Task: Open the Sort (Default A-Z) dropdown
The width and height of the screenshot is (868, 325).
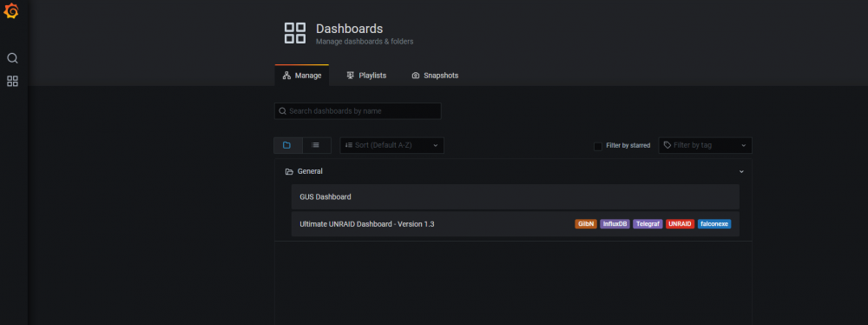Action: point(392,145)
